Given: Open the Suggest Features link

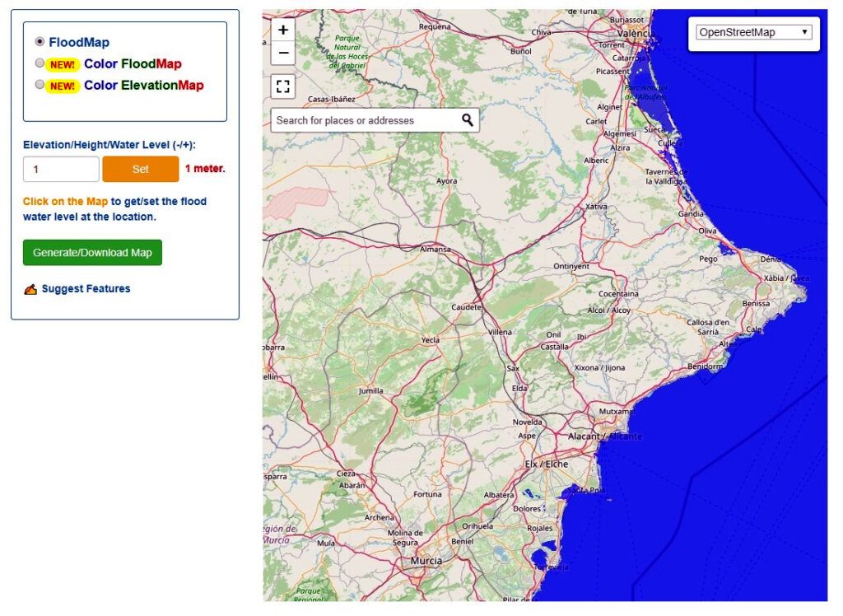Looking at the screenshot, I should pos(86,289).
